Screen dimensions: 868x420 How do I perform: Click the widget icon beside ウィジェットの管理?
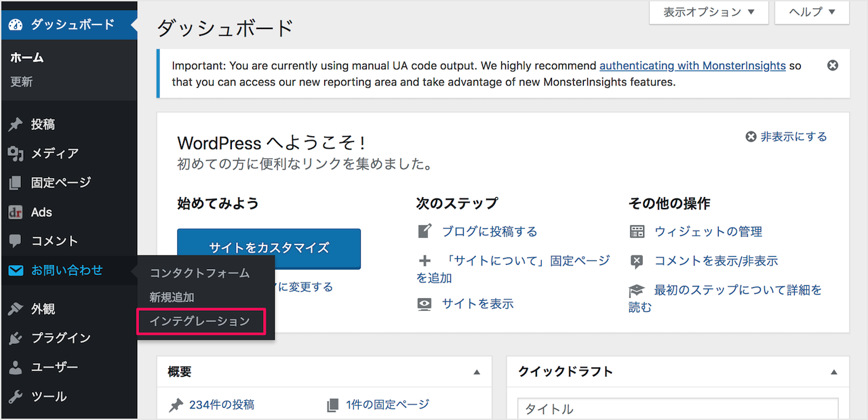click(637, 232)
